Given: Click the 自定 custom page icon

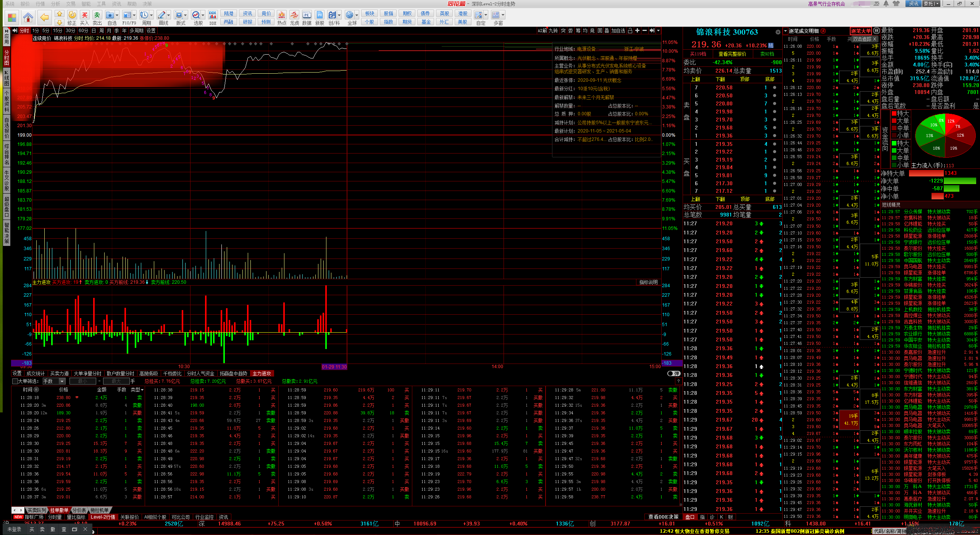Looking at the screenshot, I should tap(478, 15).
